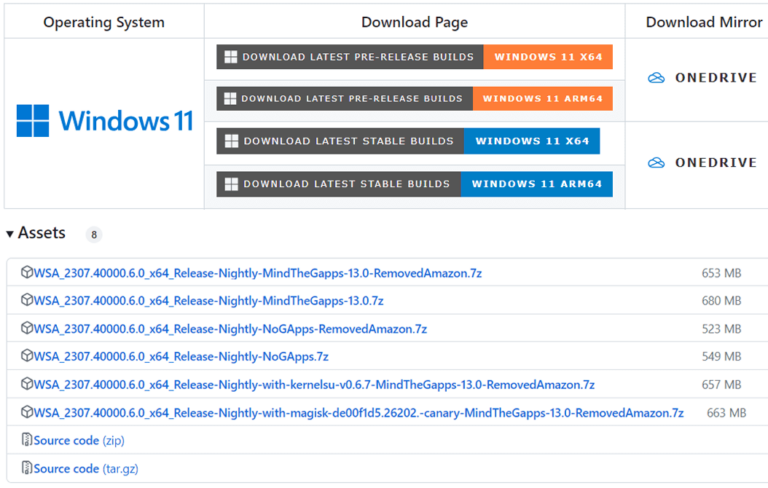This screenshot has width=768, height=488.
Task: Click the first OneDrive cloud icon
Action: [656, 78]
